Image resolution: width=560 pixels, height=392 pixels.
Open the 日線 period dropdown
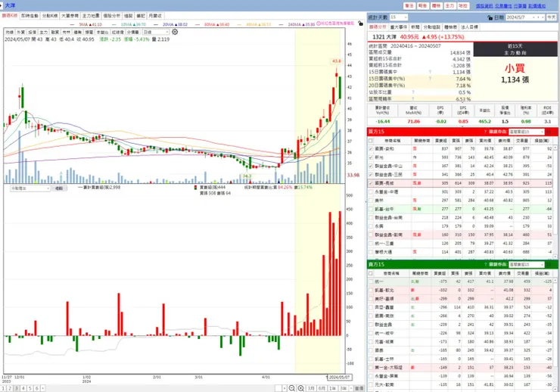click(x=156, y=32)
